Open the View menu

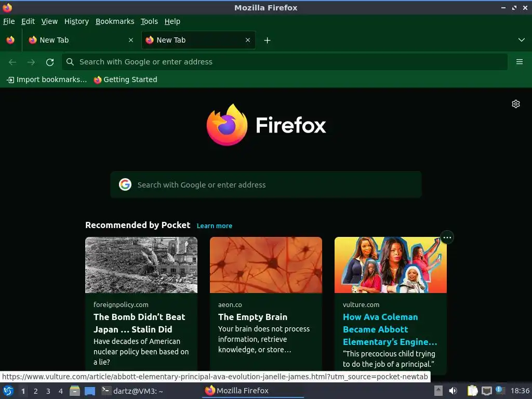[49, 21]
